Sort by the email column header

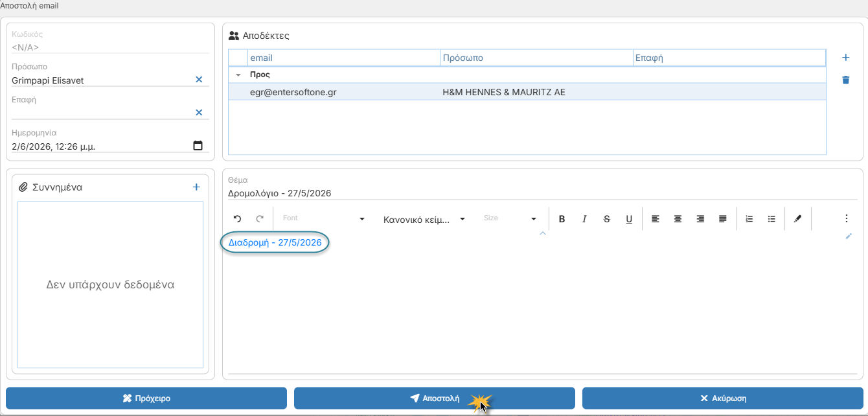(344, 58)
